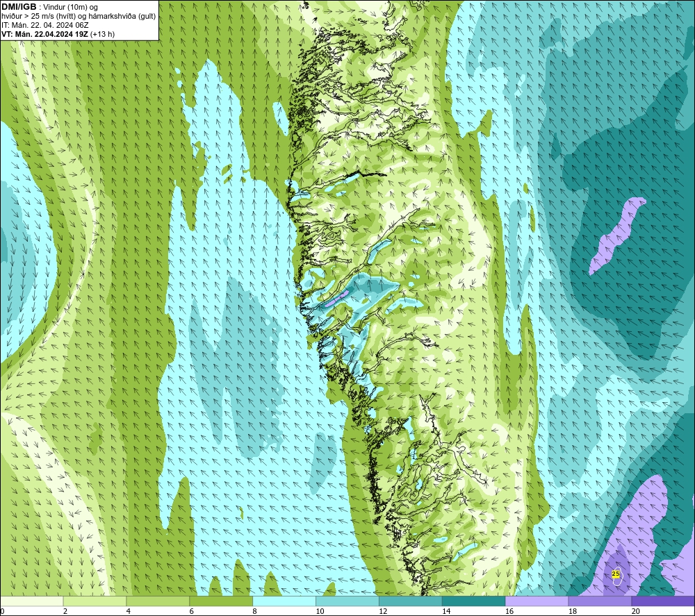
Task: Click the 'VT: Mán. 22.04.2024 19Z' line
Action: (x=44, y=34)
